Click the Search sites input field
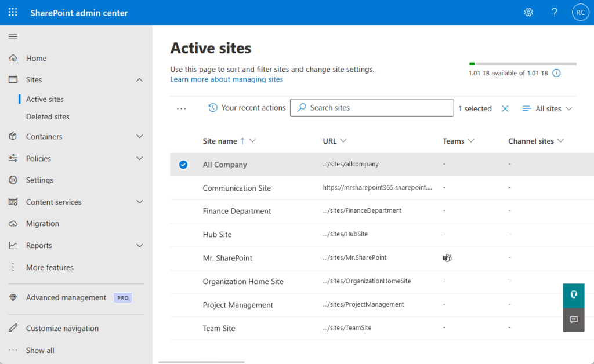The image size is (594, 364). 372,107
